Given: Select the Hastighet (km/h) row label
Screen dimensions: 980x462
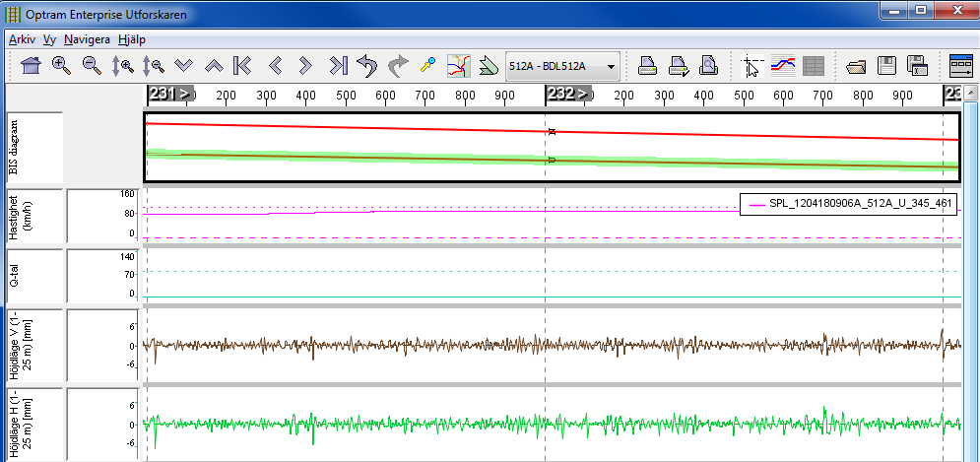Looking at the screenshot, I should (35, 215).
